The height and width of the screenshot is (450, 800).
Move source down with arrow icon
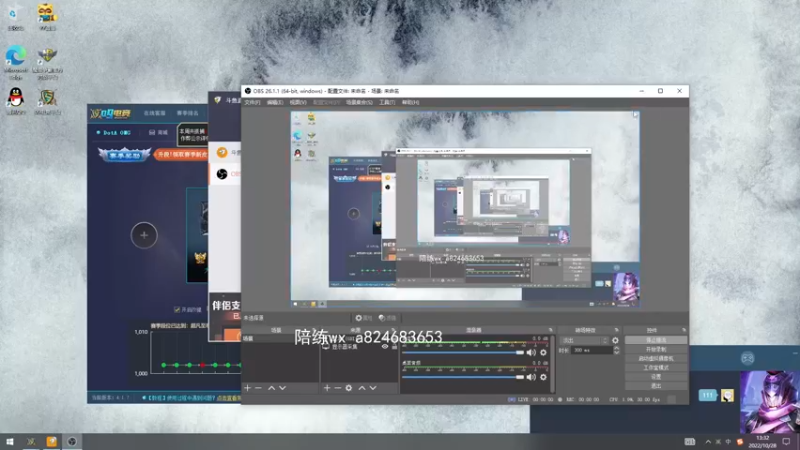(373, 388)
